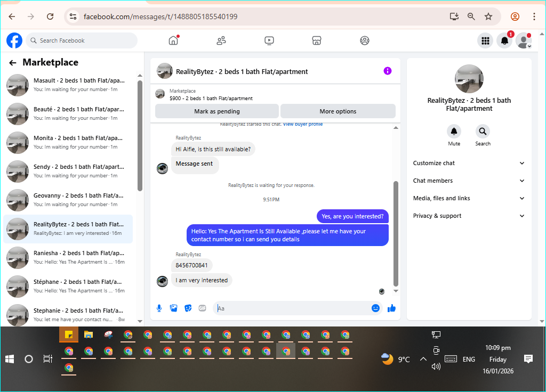Screen dimensions: 546x392
Task: Record a voice clip with microphone icon
Action: pos(159,308)
